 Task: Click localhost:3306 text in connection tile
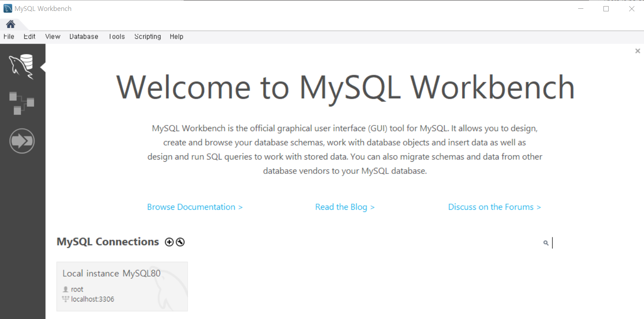[92, 299]
